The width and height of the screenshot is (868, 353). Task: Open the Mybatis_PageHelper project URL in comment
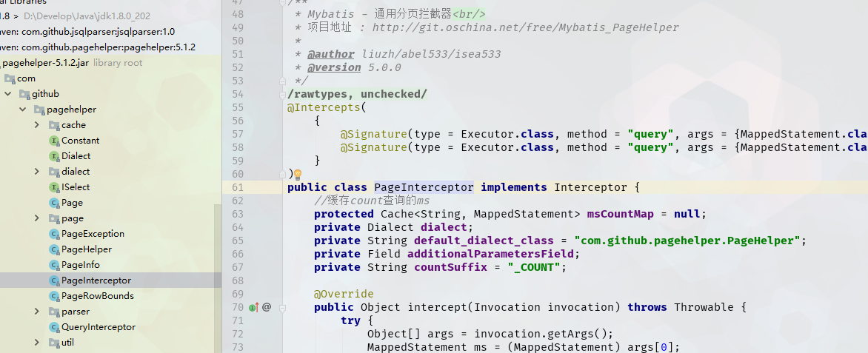click(525, 27)
